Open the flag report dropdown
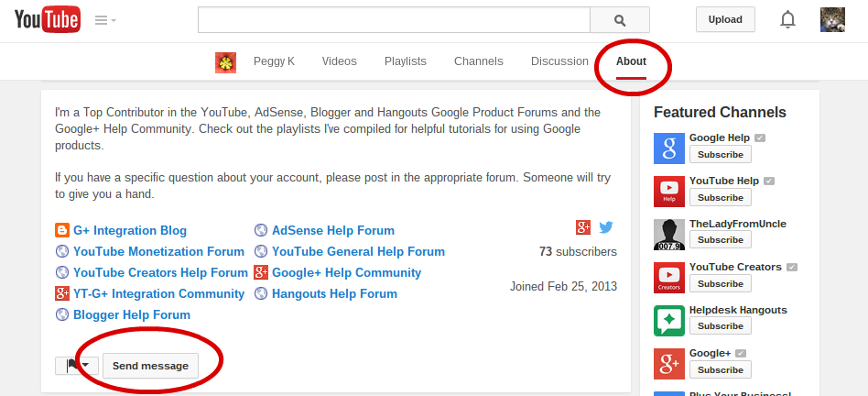This screenshot has width=868, height=396. pos(76,366)
